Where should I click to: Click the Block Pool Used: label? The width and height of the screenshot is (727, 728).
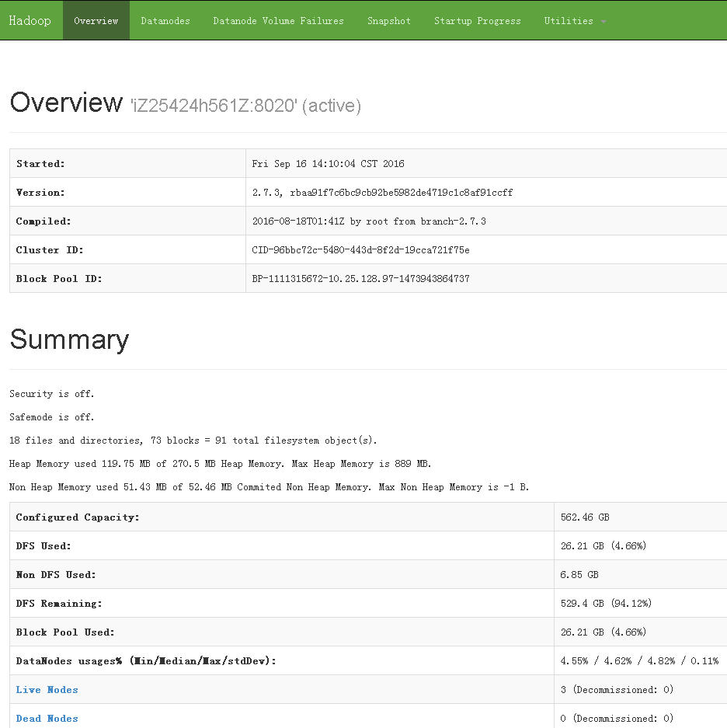coord(65,632)
